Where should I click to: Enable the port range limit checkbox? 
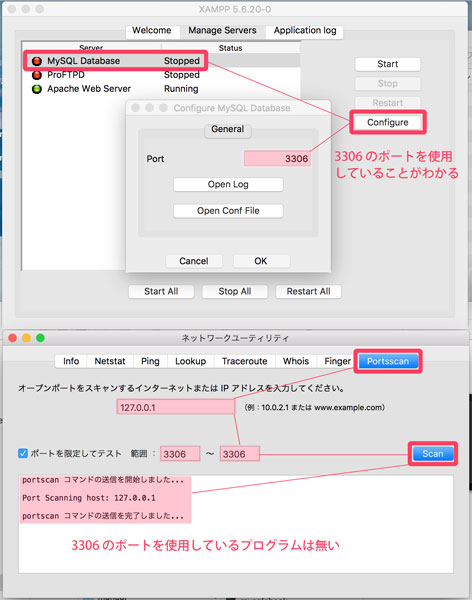point(23,453)
